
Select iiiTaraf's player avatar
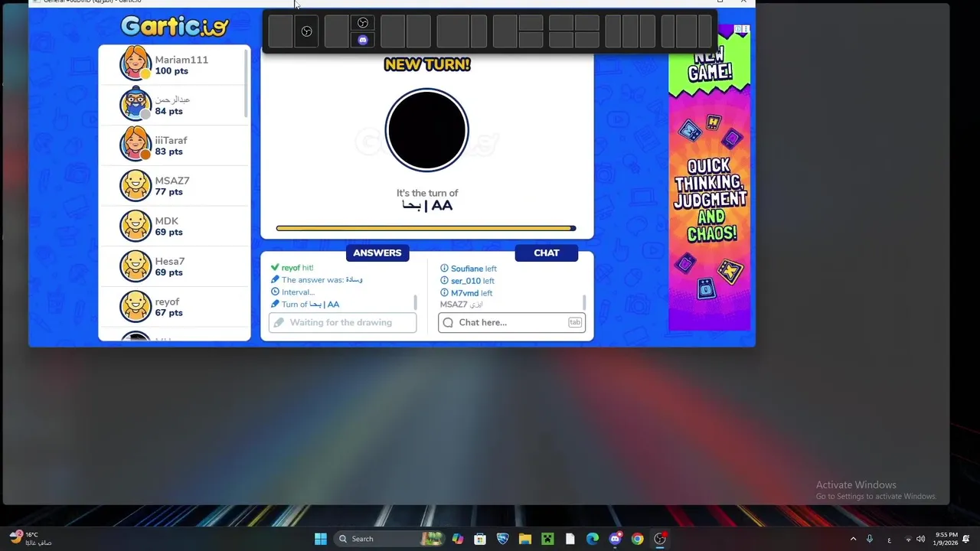(x=136, y=144)
